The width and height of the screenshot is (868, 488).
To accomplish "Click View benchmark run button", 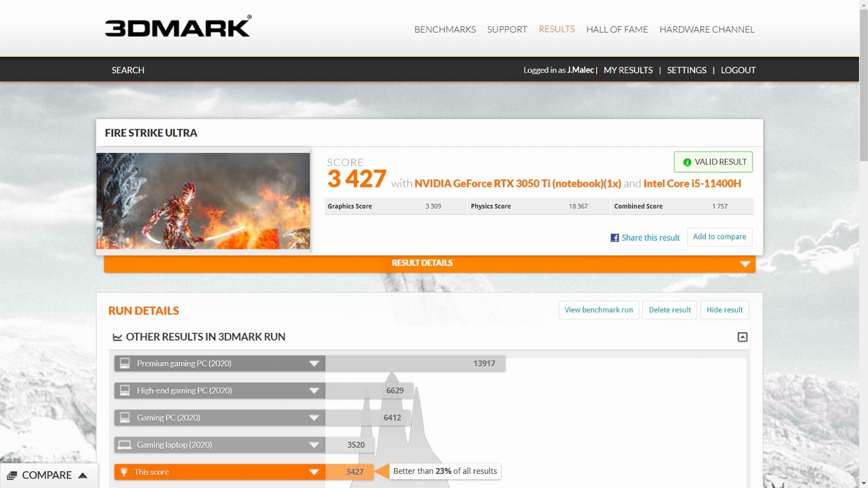I will coord(599,310).
